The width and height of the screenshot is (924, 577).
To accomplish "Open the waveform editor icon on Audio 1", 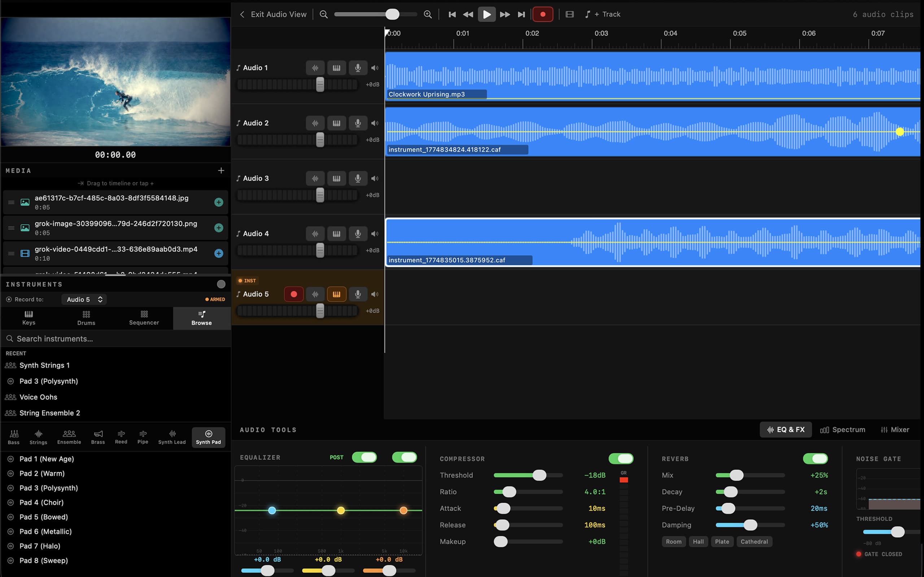I will point(315,67).
